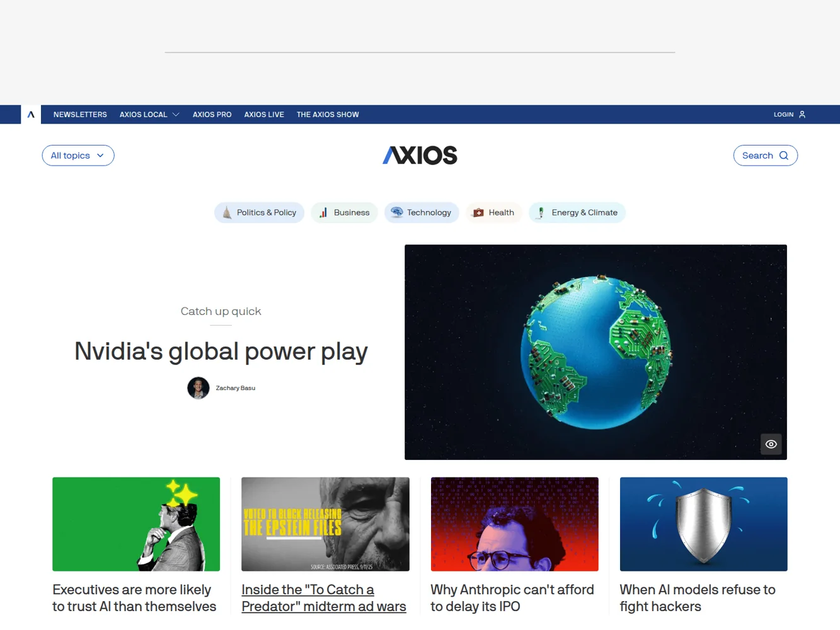The height and width of the screenshot is (630, 840).
Task: Click the bar chart icon on Business pill
Action: [323, 213]
